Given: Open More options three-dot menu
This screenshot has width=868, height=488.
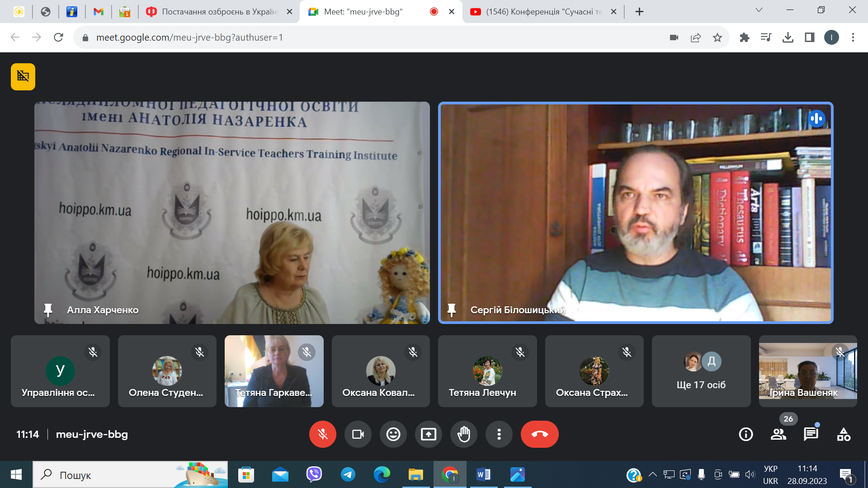Looking at the screenshot, I should 499,434.
